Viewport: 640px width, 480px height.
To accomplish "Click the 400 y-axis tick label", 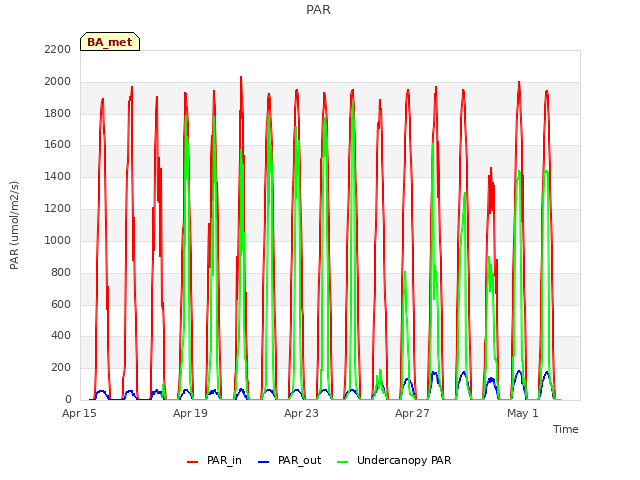I will point(61,336).
